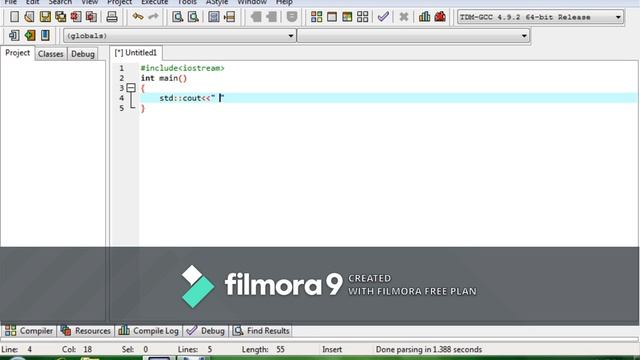Click the Length: 55 status entry

point(263,349)
